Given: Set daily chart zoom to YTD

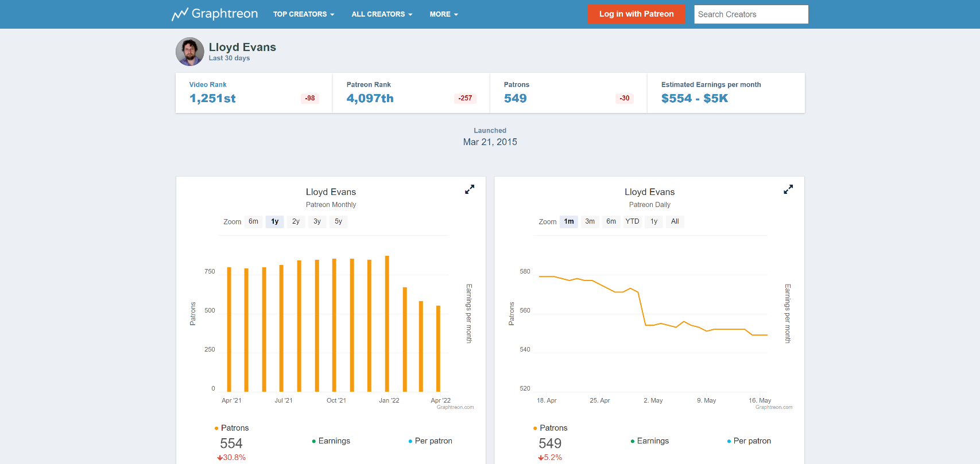Looking at the screenshot, I should (x=632, y=221).
